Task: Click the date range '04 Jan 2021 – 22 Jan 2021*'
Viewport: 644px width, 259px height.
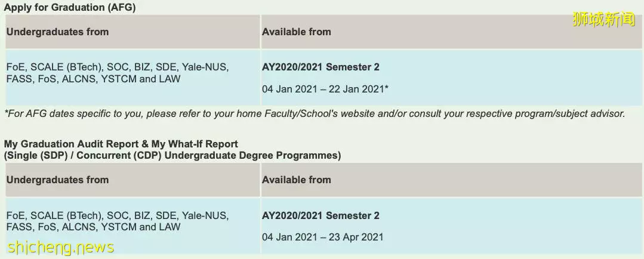Action: tap(325, 89)
